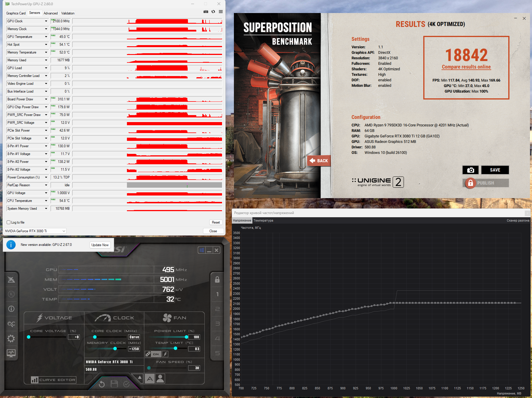Image resolution: width=532 pixels, height=398 pixels.
Task: Click the reset-to-defaults arrow in Afterburner
Action: 102,384
